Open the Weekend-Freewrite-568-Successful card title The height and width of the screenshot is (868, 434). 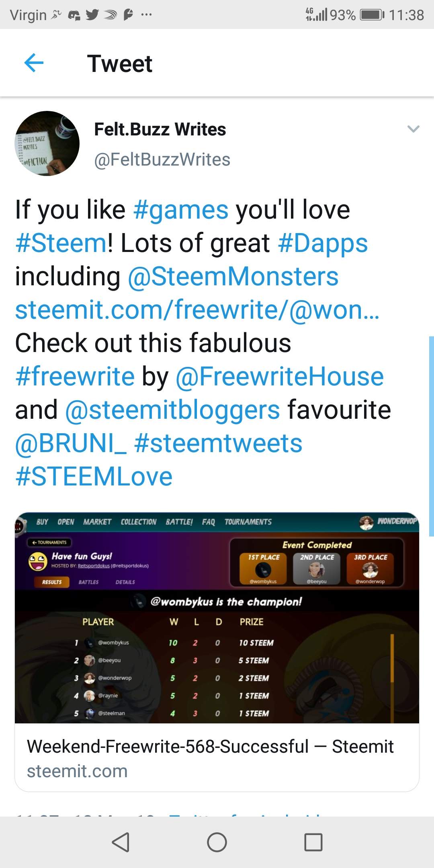coord(210,746)
